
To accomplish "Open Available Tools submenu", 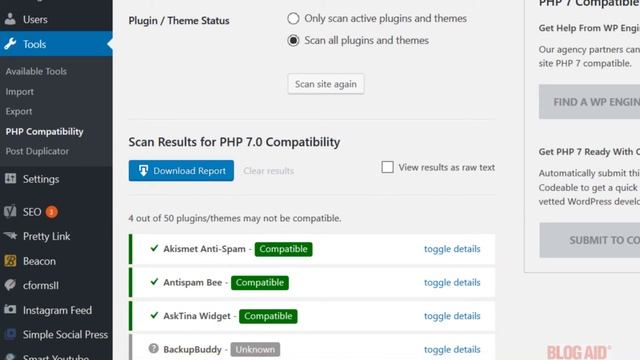I will pyautogui.click(x=36, y=71).
